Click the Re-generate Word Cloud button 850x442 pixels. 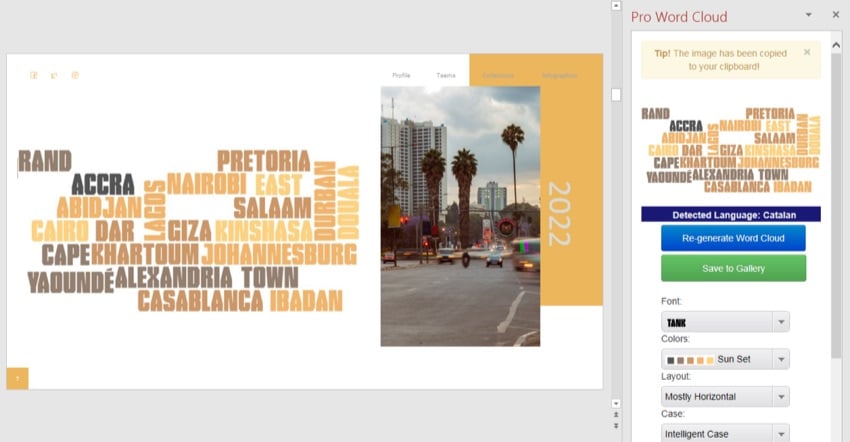(733, 238)
